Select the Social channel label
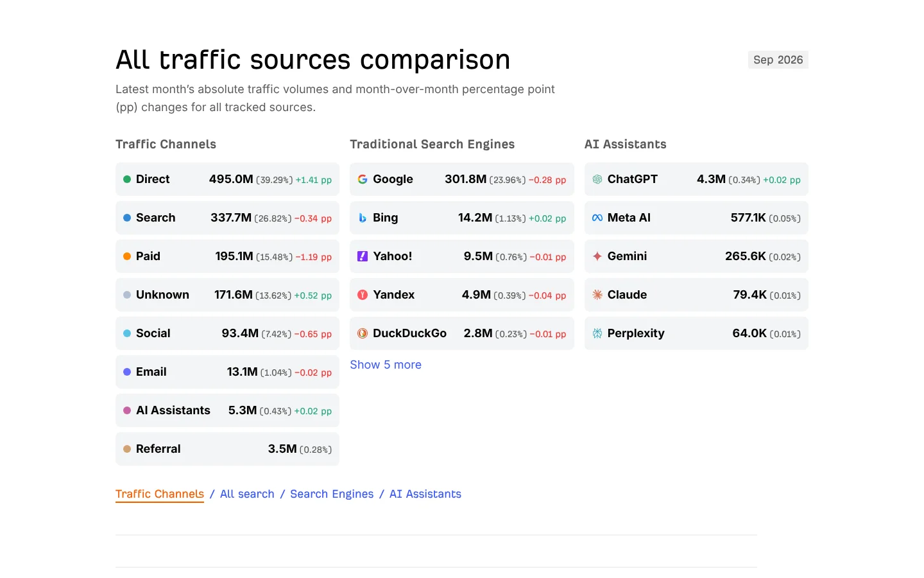 pyautogui.click(x=153, y=333)
